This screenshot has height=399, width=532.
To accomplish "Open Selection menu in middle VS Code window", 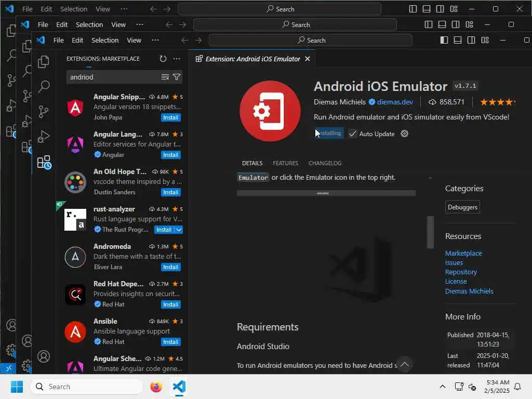I will [x=89, y=24].
